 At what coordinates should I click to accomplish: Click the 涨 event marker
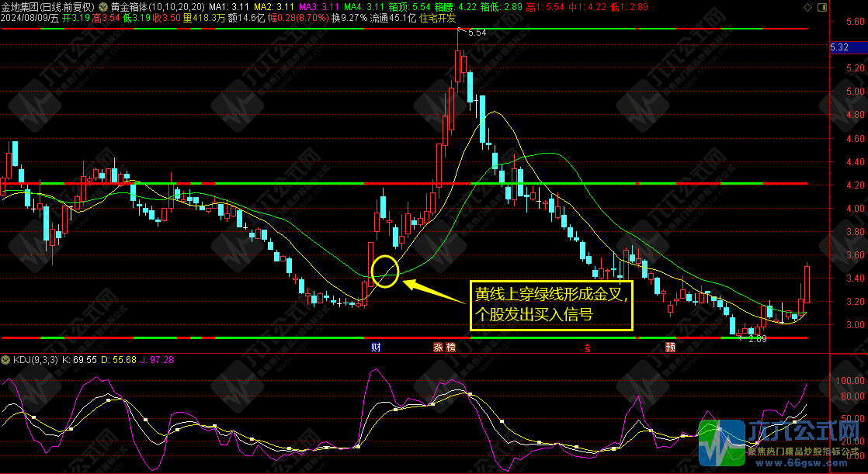click(x=438, y=347)
